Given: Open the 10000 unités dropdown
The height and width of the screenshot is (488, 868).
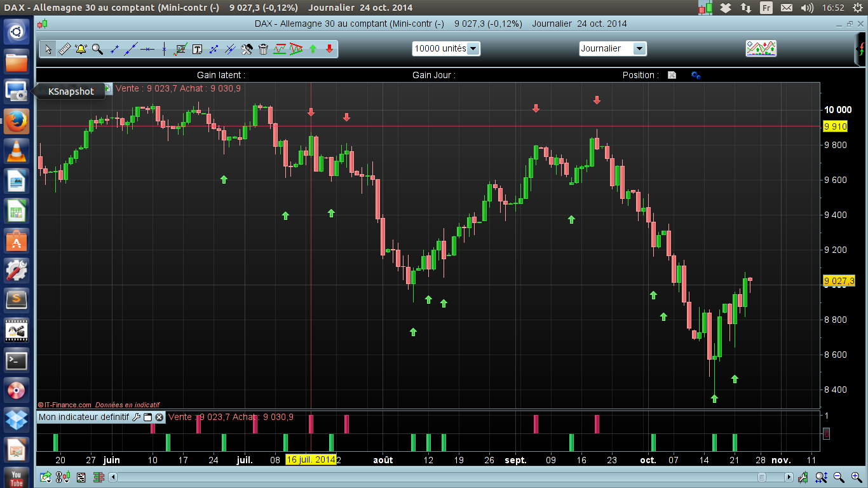Looking at the screenshot, I should click(x=445, y=49).
